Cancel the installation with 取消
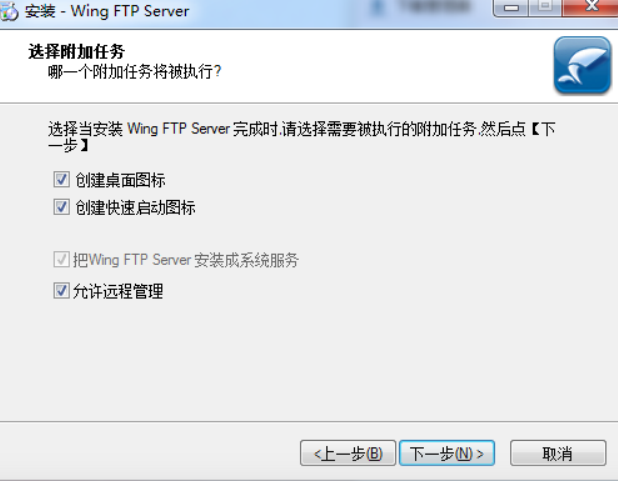 click(x=558, y=453)
